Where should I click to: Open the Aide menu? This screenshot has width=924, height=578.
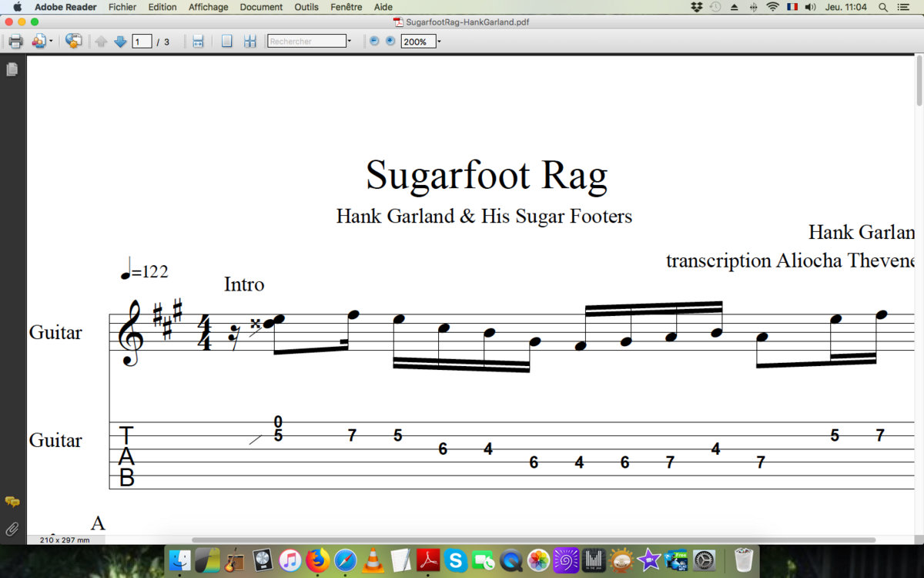pos(383,7)
